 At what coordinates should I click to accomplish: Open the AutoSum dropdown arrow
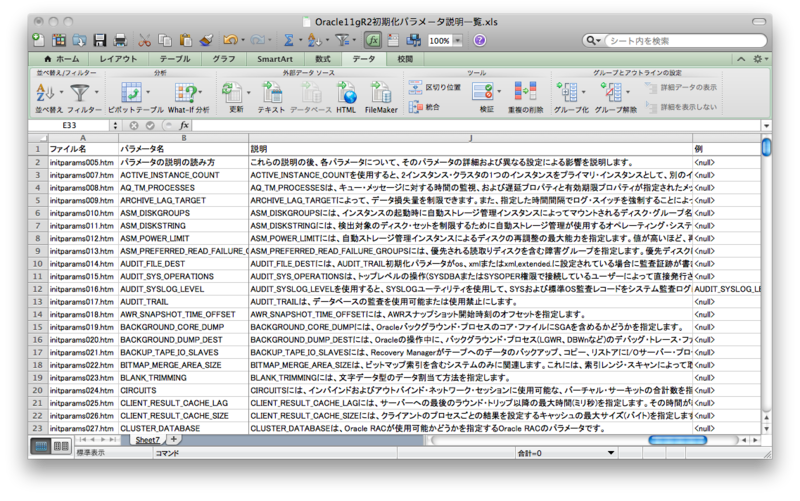point(300,40)
